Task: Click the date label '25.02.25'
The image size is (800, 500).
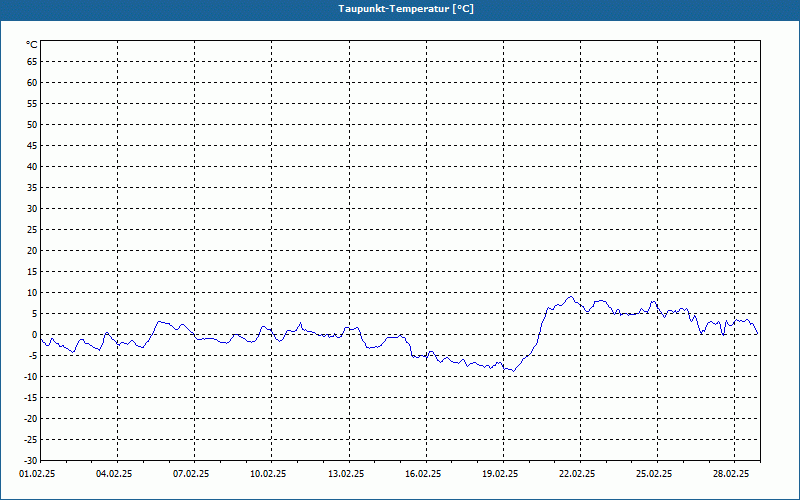Action: pyautogui.click(x=654, y=474)
